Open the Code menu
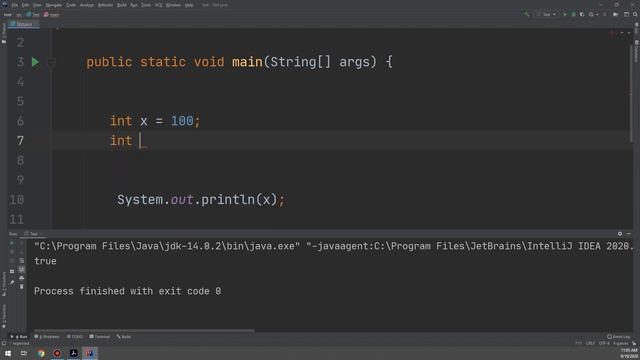The height and width of the screenshot is (360, 640). click(71, 5)
